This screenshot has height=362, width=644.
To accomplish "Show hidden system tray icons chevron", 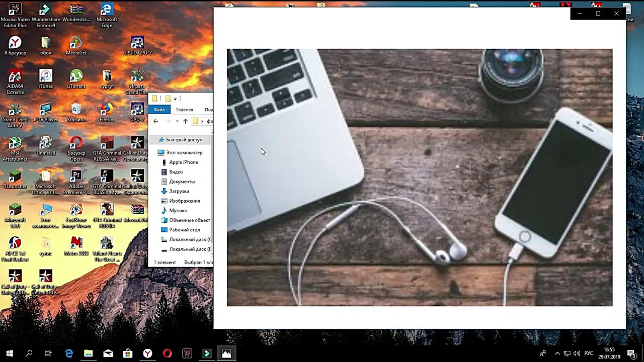I will tap(557, 353).
